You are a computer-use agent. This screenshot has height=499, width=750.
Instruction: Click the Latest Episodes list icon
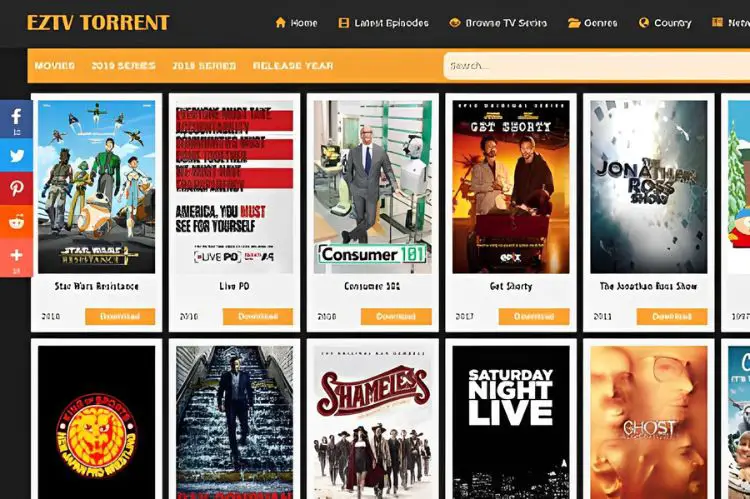pos(343,23)
